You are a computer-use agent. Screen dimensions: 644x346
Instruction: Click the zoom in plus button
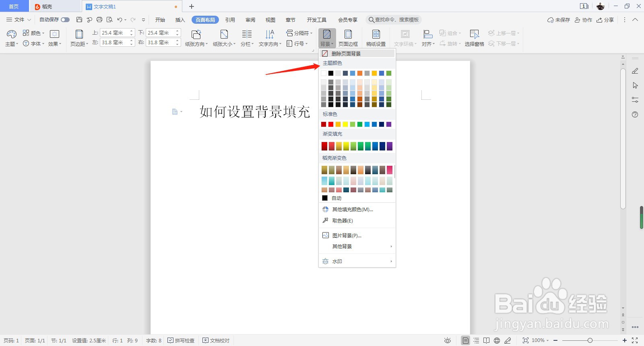pyautogui.click(x=625, y=340)
